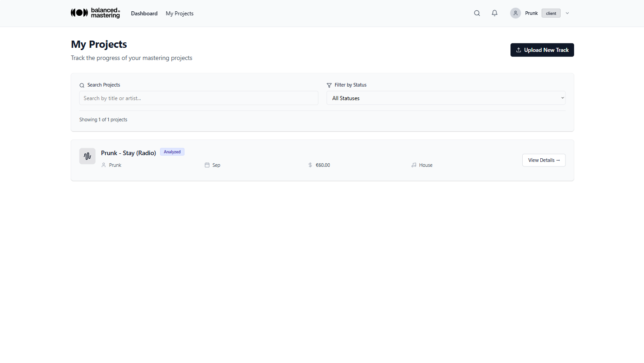Click the Upload New Track button
The height and width of the screenshot is (363, 644).
542,50
